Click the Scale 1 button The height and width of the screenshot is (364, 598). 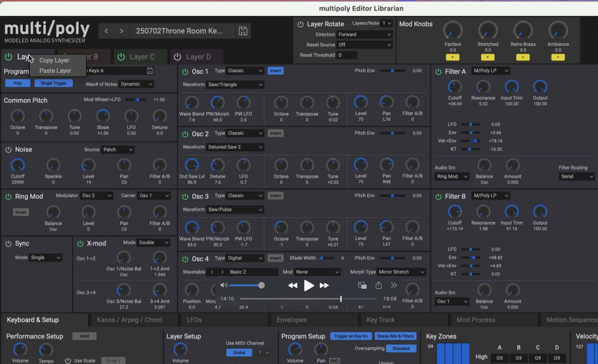point(113,361)
